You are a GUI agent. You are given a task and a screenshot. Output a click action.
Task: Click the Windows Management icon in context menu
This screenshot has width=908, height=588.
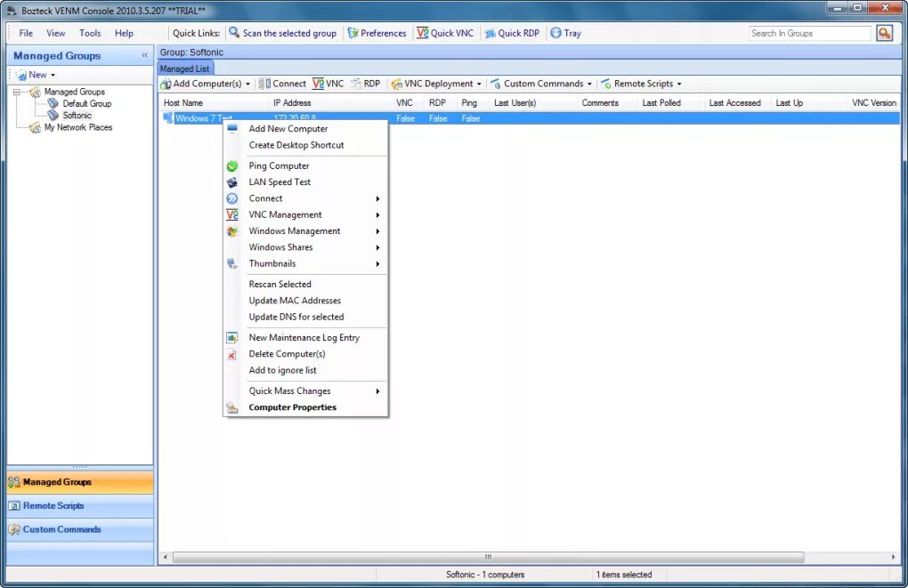tap(232, 231)
